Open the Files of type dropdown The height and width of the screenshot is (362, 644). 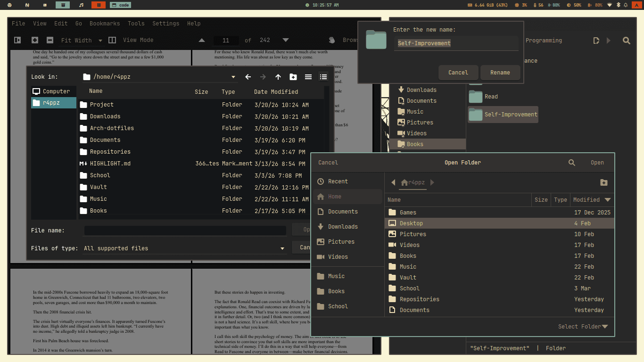coord(184,248)
